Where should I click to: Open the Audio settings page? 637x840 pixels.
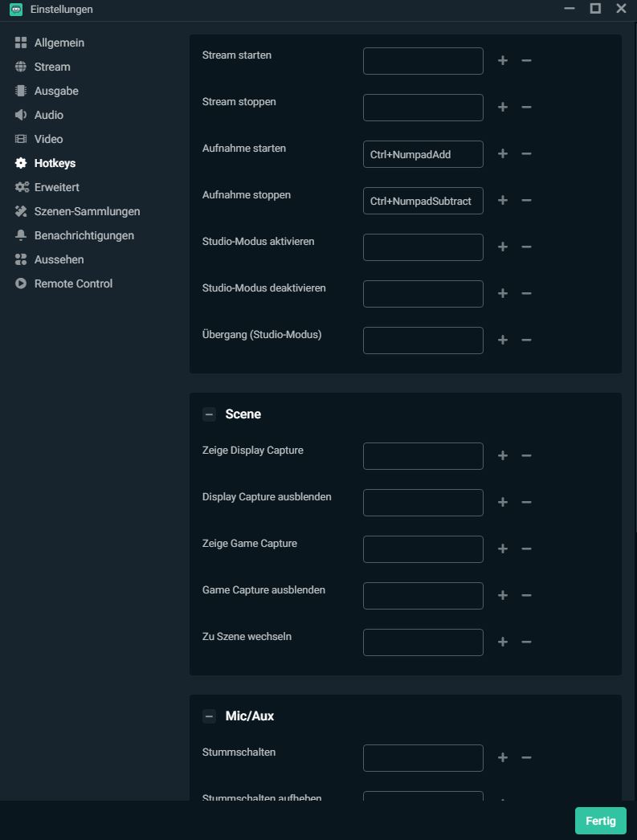pyautogui.click(x=48, y=115)
